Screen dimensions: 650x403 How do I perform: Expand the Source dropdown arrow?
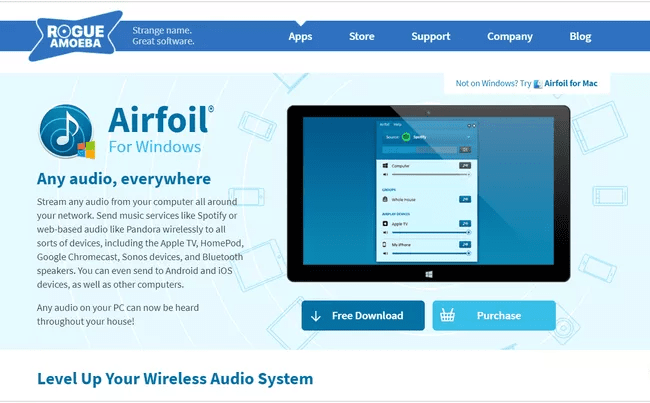(468, 135)
